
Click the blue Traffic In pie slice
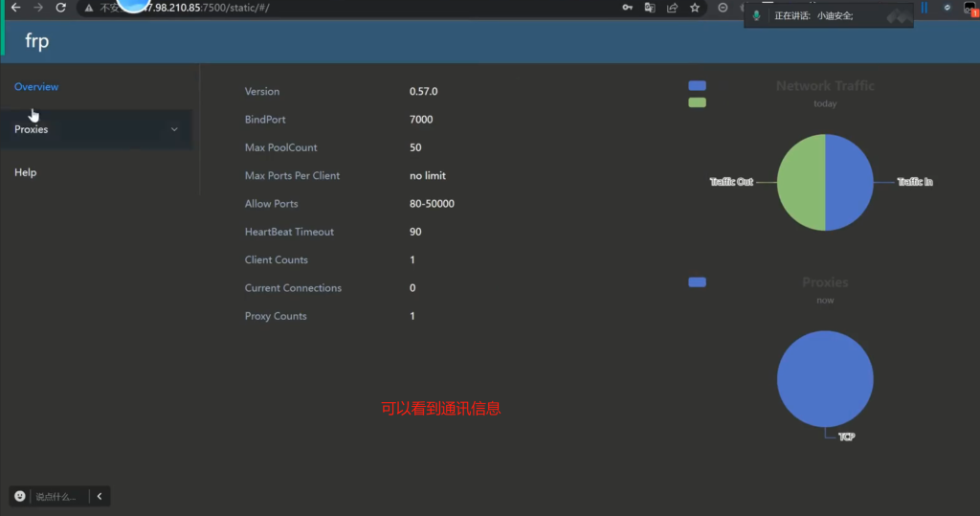coord(849,182)
